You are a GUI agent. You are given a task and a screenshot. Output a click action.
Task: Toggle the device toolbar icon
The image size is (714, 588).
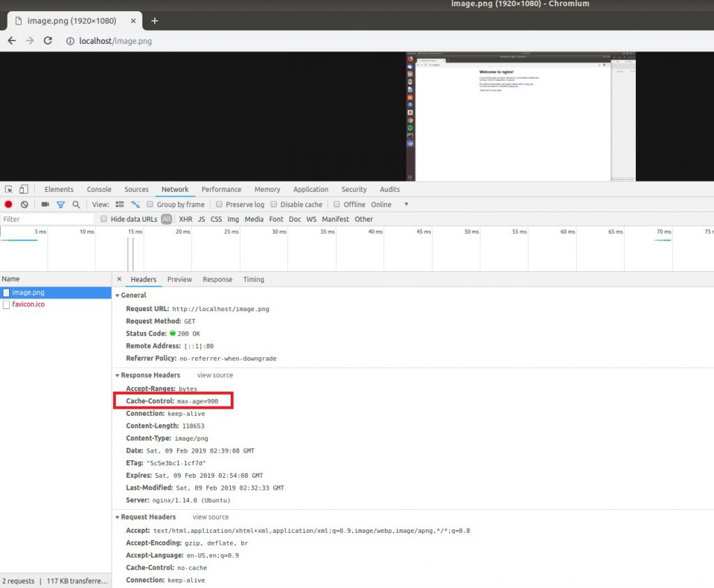pos(24,190)
